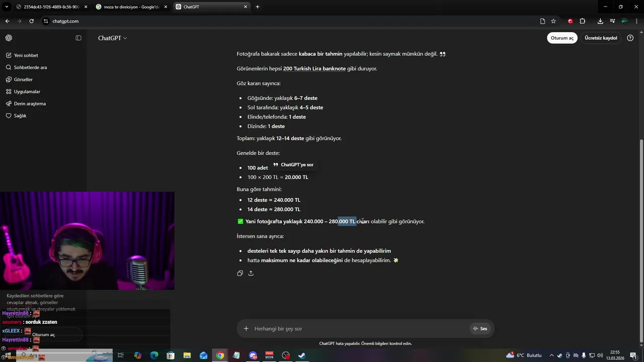Open the Chrome three-dot menu
Viewport: 644px width, 362px height.
tap(636, 21)
